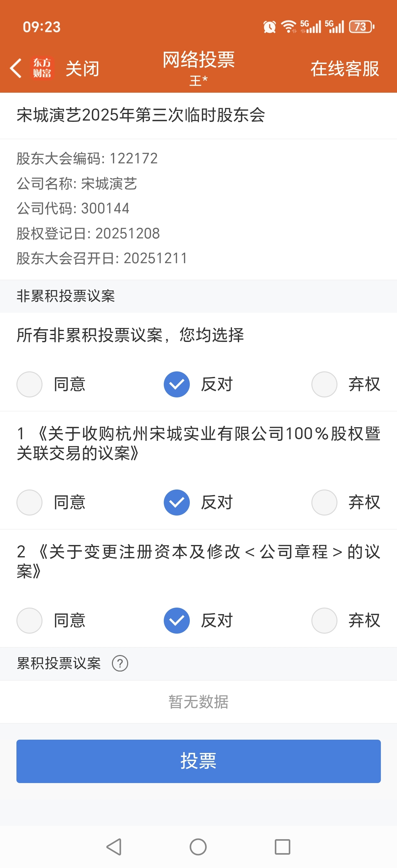397x868 pixels.
Task: Choose 同意 for proposal 1
Action: (30, 503)
